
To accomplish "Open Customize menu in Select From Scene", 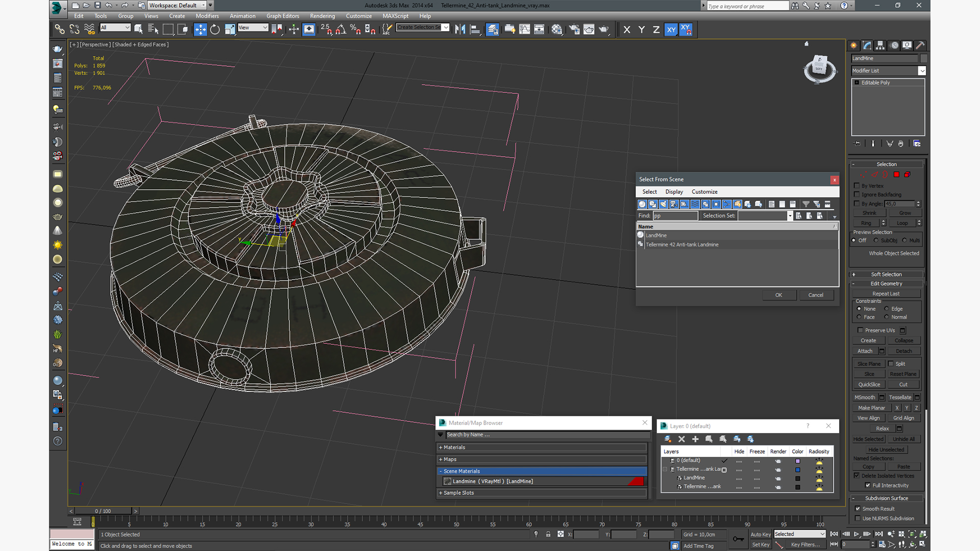I will point(704,192).
